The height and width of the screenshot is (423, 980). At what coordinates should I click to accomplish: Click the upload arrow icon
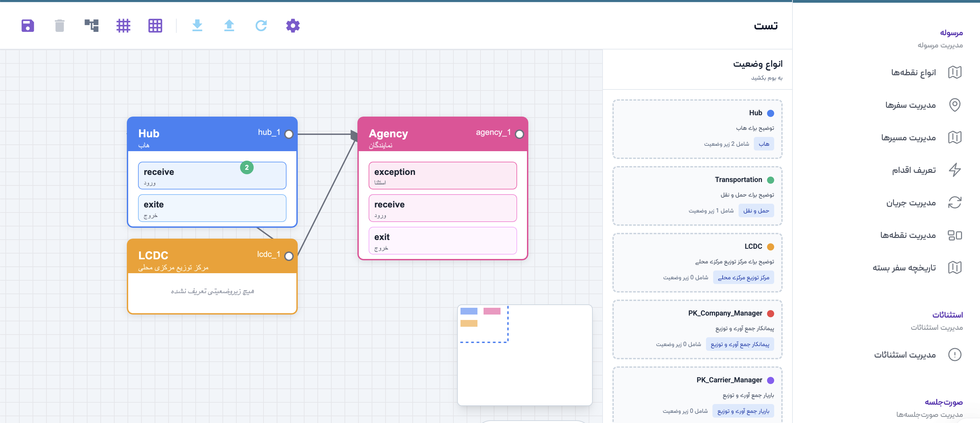(229, 25)
